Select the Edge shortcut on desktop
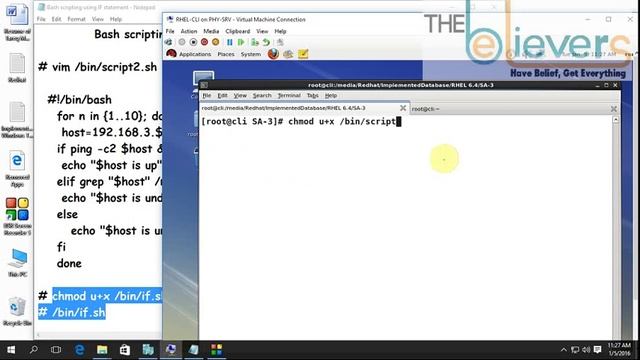This screenshot has width=640, height=360. tap(17, 169)
